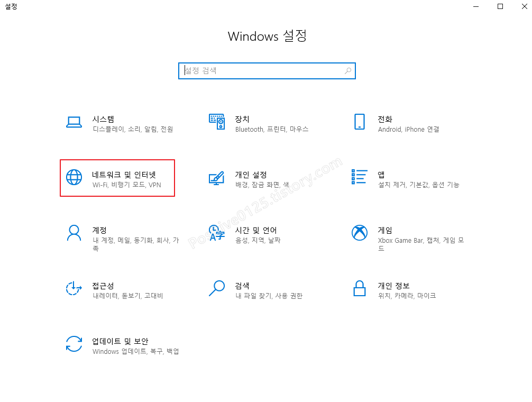Viewport: 532px width, 402px height.
Task: Click text 'Wi-Fi, 비행기 모드, VPN'
Action: [127, 185]
